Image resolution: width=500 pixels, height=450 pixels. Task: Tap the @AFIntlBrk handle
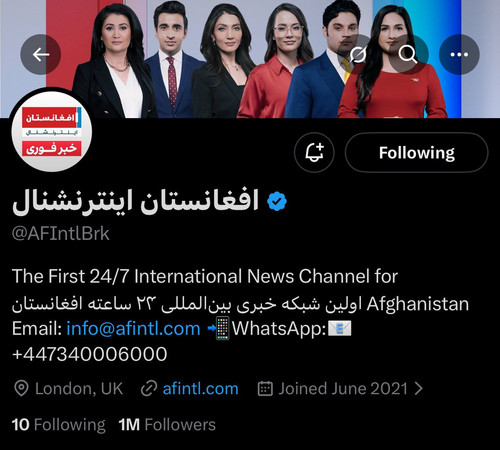click(x=61, y=234)
